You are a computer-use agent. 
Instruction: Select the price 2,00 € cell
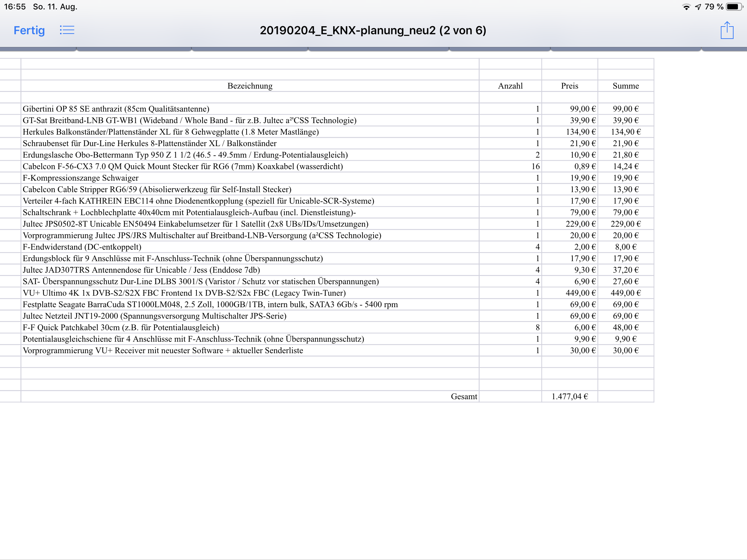coord(570,247)
